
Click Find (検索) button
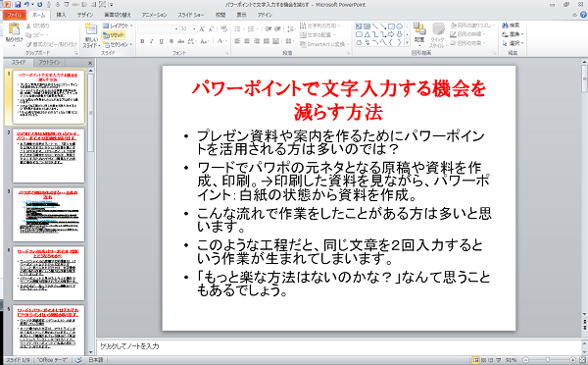click(511, 26)
